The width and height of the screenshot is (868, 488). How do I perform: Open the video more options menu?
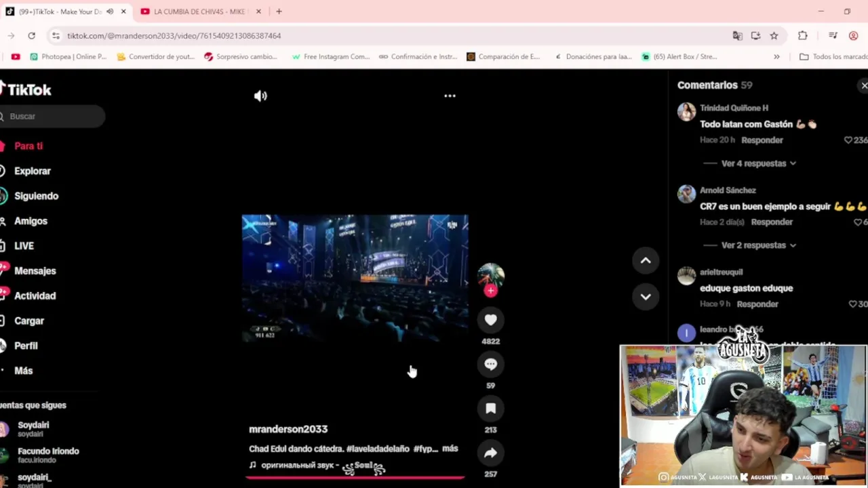pyautogui.click(x=450, y=96)
